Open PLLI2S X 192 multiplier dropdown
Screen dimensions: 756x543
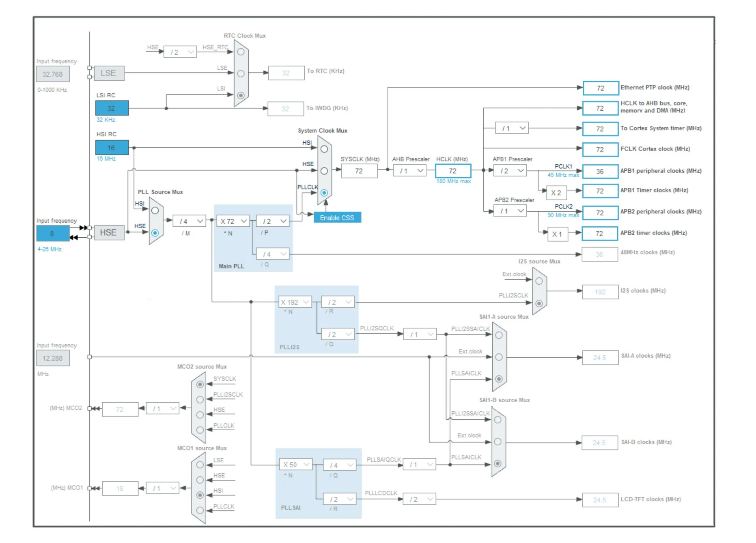click(295, 302)
